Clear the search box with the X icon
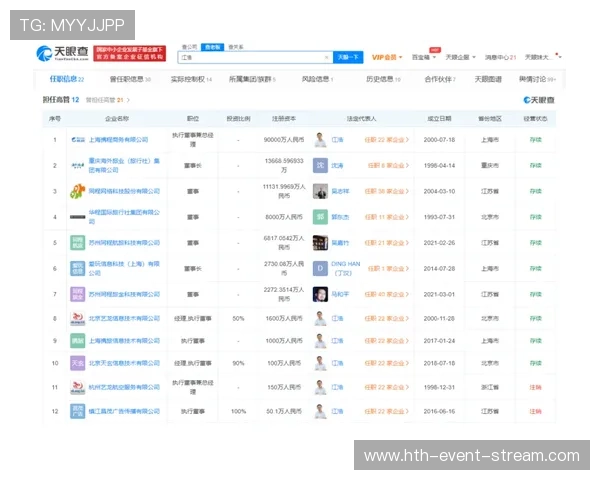600x480 pixels. [x=326, y=57]
